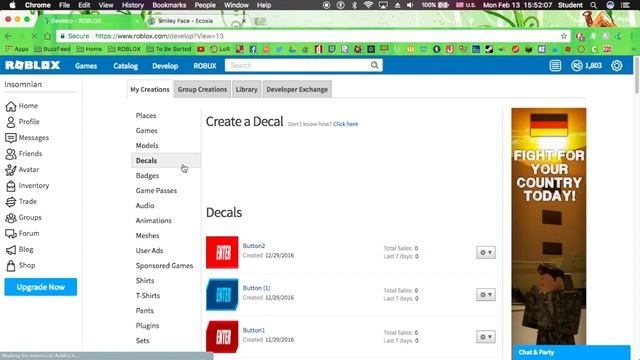Open the gear dropdown for Button2 decal
The image size is (640, 360).
click(486, 252)
